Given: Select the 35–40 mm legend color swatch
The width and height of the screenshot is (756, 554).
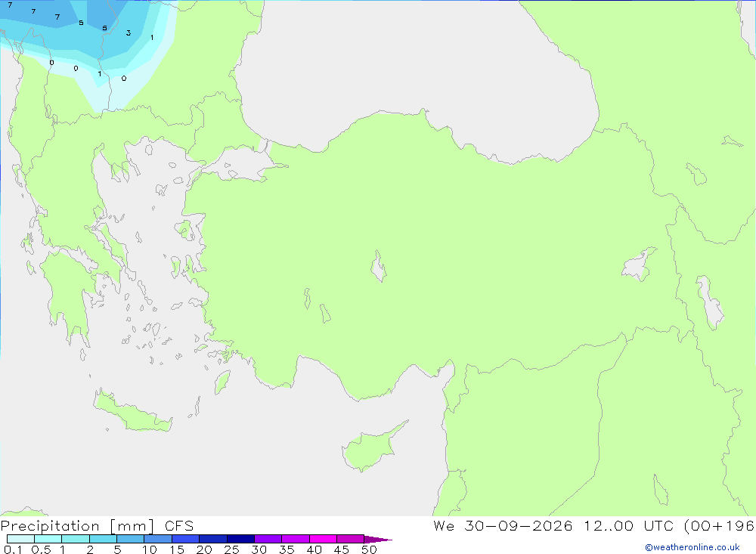Looking at the screenshot, I should [x=295, y=539].
